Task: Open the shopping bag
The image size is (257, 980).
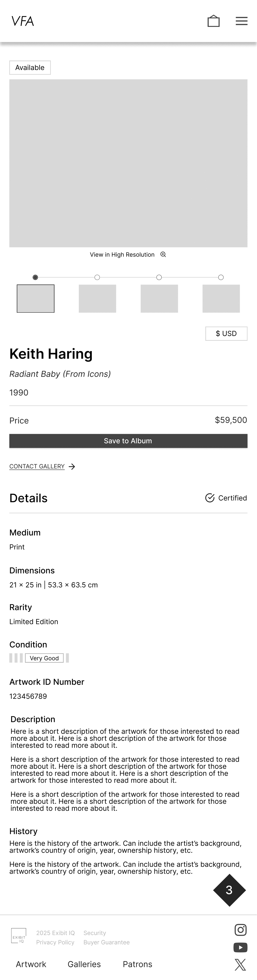Action: pyautogui.click(x=214, y=21)
